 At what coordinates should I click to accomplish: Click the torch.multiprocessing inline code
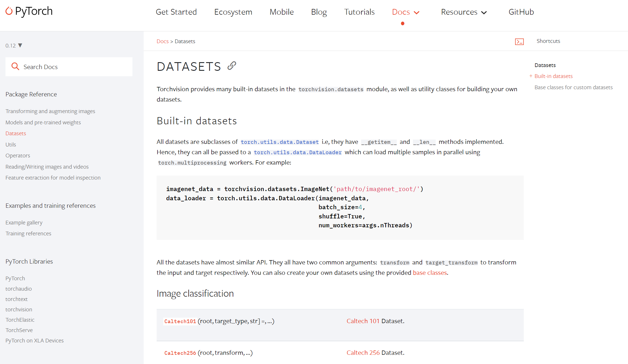192,163
